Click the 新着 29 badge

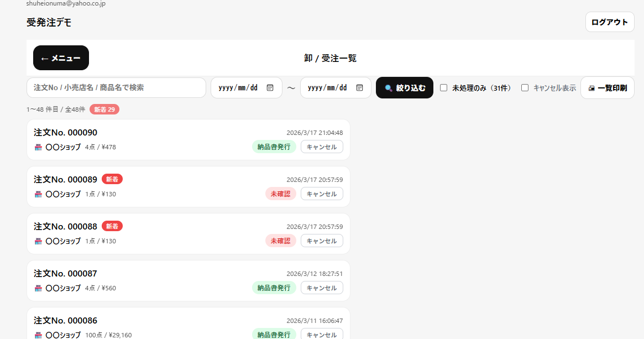(104, 109)
